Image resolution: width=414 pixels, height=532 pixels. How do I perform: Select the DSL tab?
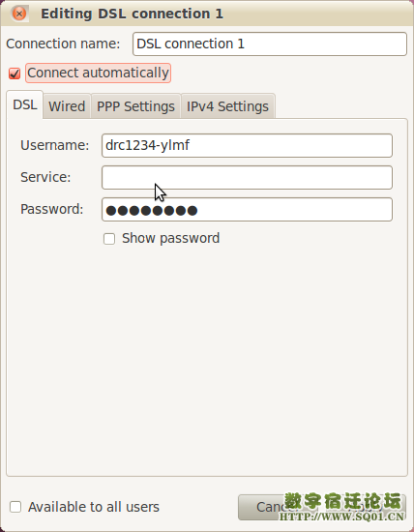(25, 104)
